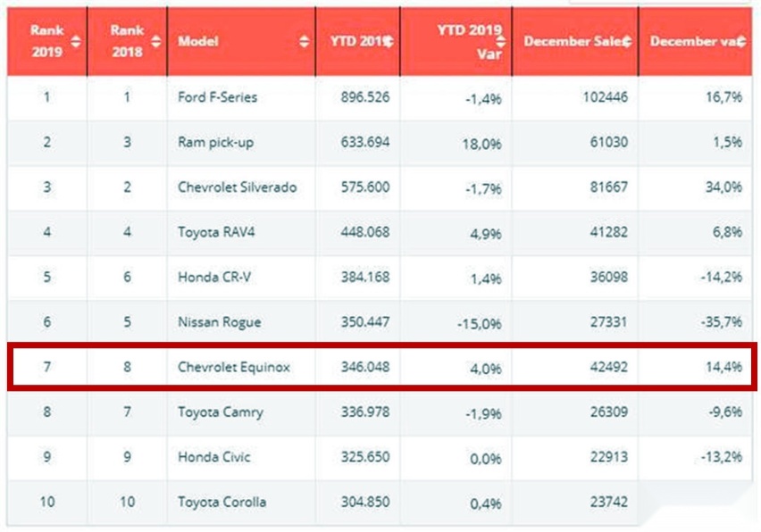Click the -13,2% December variation cell

pyautogui.click(x=721, y=457)
